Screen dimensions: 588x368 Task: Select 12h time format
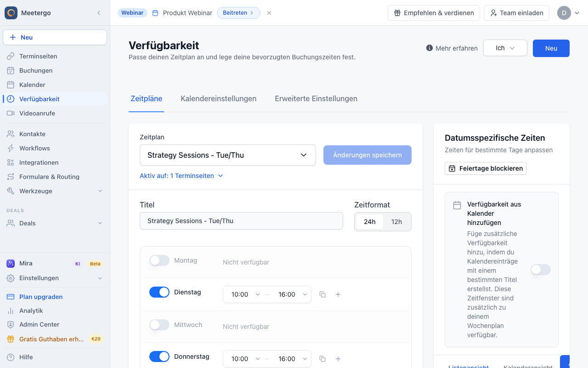(396, 222)
